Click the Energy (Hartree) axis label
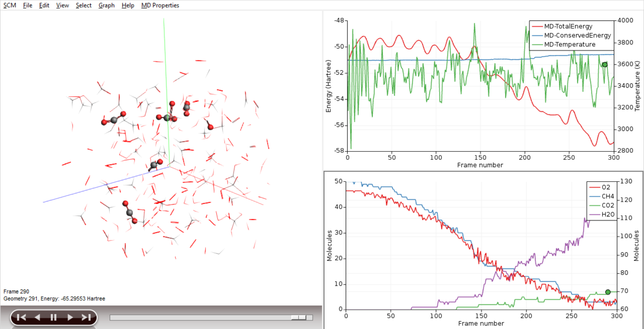 coord(328,86)
